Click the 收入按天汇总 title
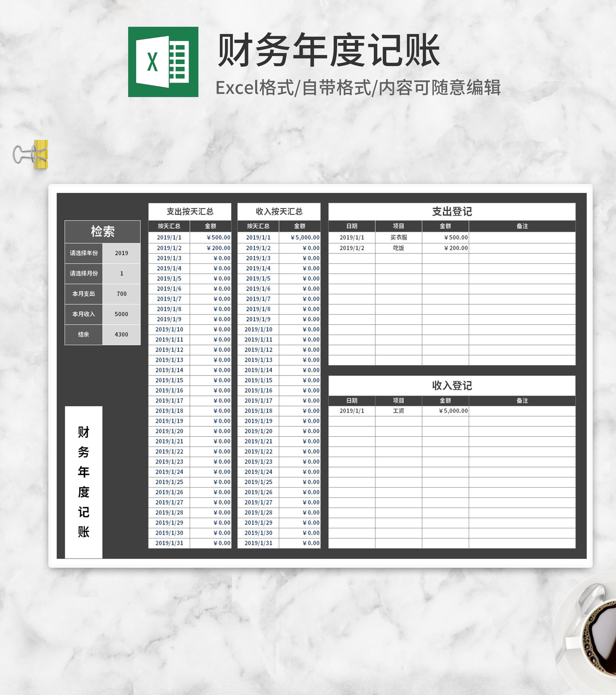 pos(279,211)
